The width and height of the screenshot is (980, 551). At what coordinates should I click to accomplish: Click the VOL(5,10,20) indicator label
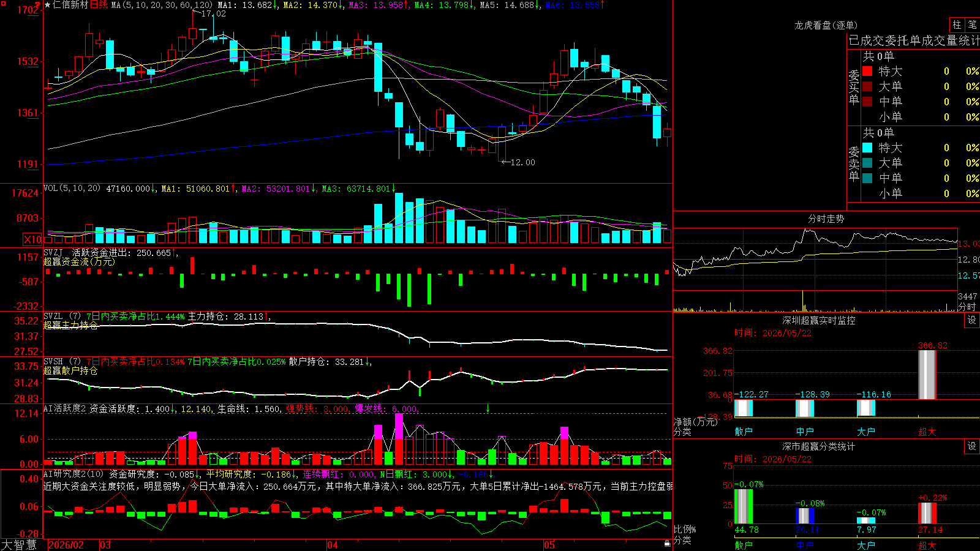[x=72, y=189]
